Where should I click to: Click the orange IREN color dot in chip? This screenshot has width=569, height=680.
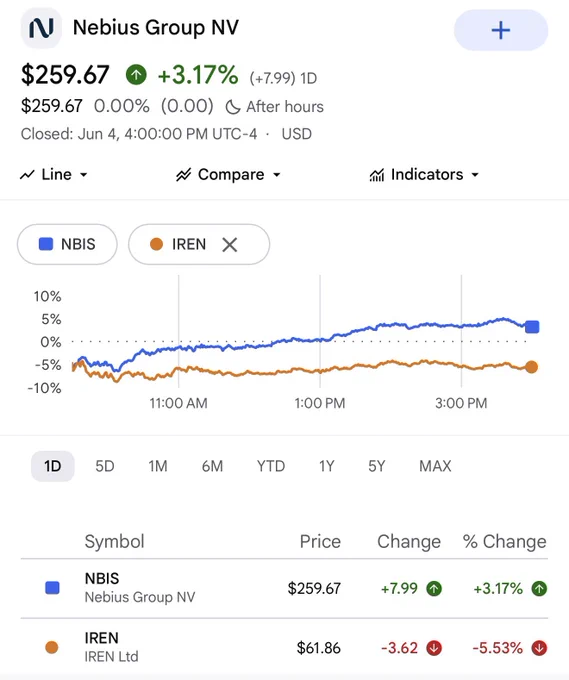click(156, 244)
